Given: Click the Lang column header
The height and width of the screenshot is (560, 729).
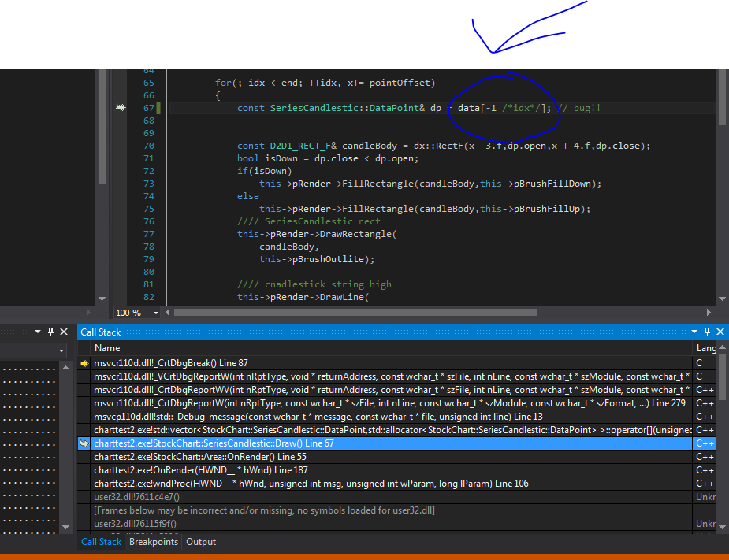Looking at the screenshot, I should coord(705,348).
